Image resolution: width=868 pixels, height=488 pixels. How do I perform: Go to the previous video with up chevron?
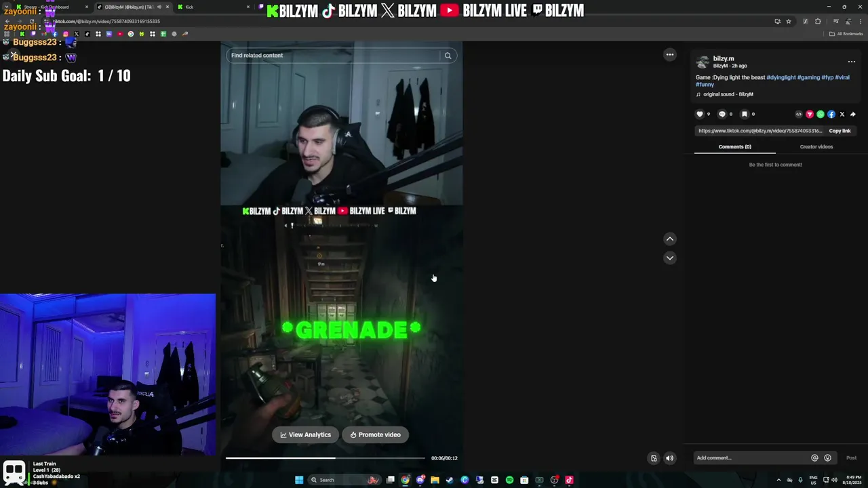click(670, 239)
